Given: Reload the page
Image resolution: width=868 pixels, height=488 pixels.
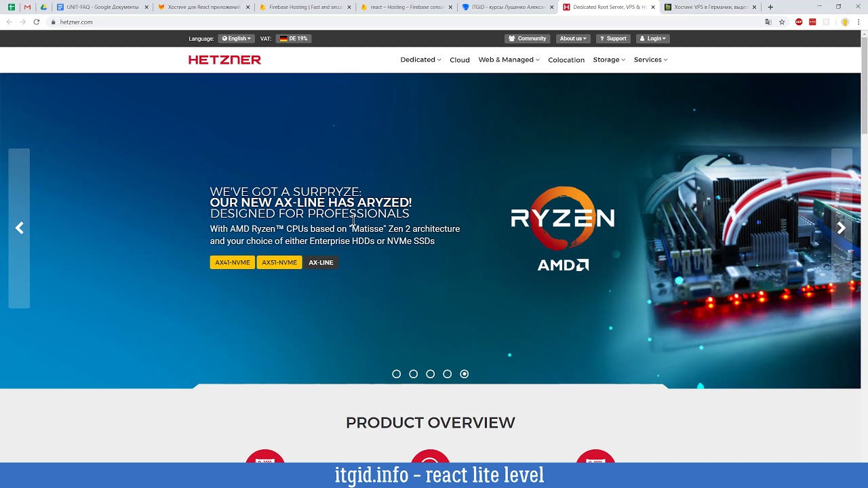Looking at the screenshot, I should point(37,22).
